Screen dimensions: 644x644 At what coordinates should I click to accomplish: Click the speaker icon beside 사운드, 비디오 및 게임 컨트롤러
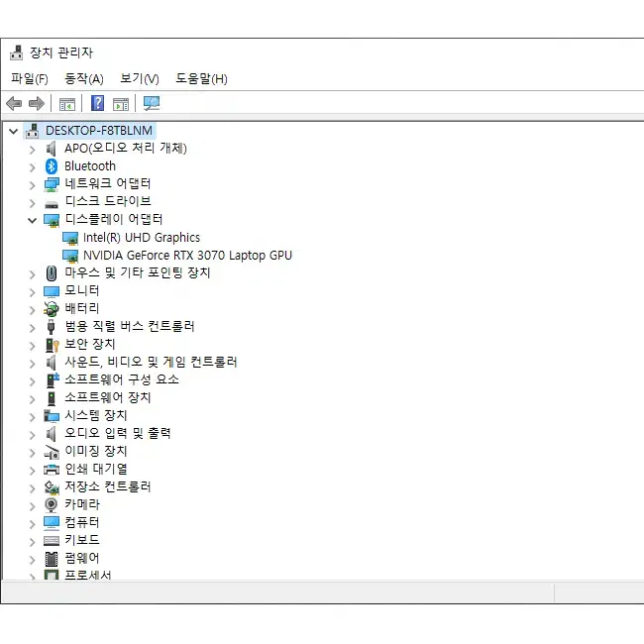coord(51,363)
